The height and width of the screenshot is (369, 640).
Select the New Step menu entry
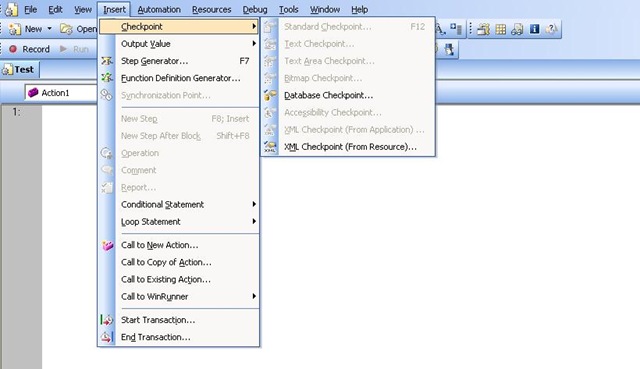click(x=179, y=118)
